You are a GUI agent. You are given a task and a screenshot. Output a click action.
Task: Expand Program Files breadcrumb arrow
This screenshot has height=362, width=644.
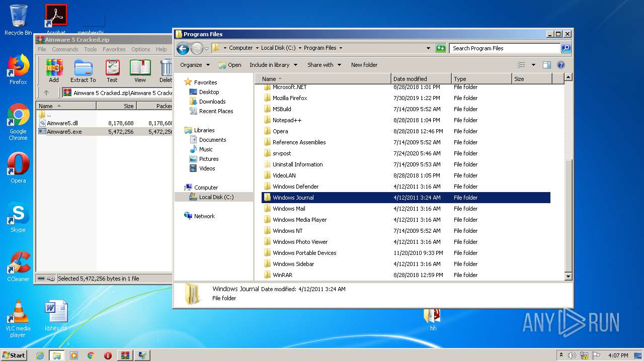point(341,48)
